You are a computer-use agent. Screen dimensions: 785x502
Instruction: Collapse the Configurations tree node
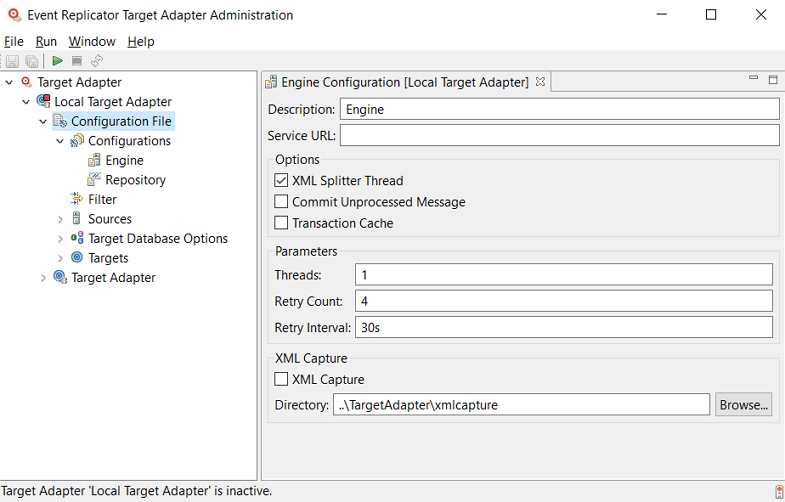pyautogui.click(x=60, y=141)
